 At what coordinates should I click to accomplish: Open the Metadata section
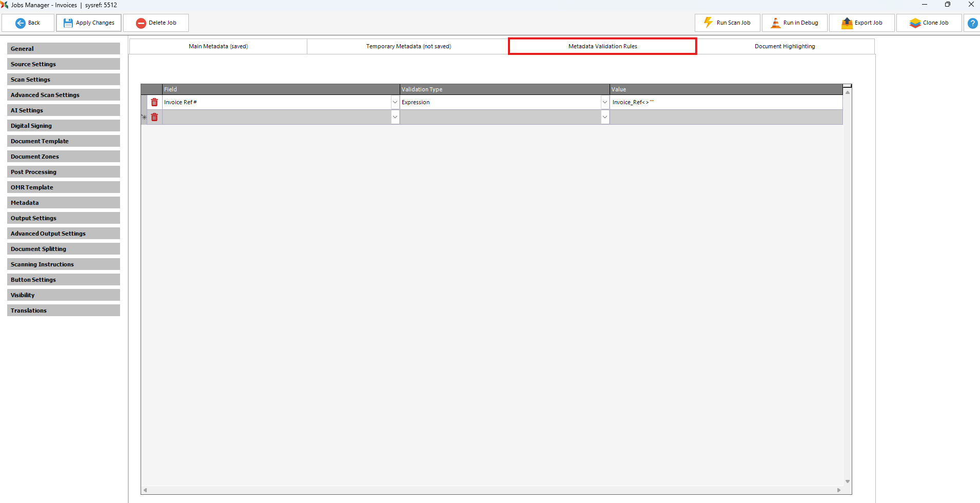point(64,203)
